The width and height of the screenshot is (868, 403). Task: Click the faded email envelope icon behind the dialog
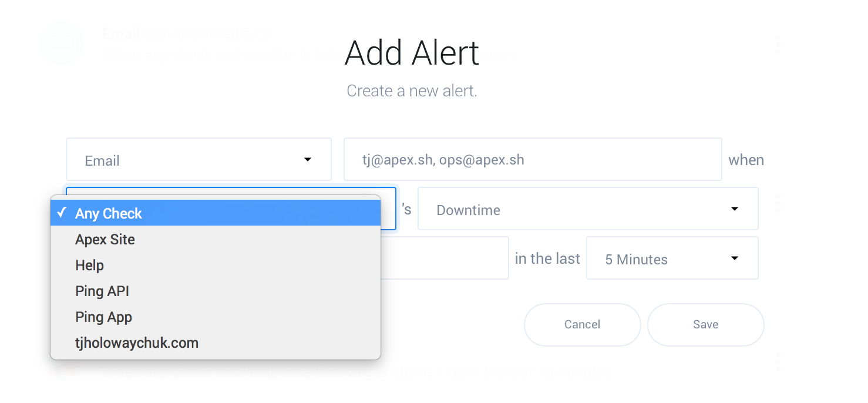coord(61,43)
